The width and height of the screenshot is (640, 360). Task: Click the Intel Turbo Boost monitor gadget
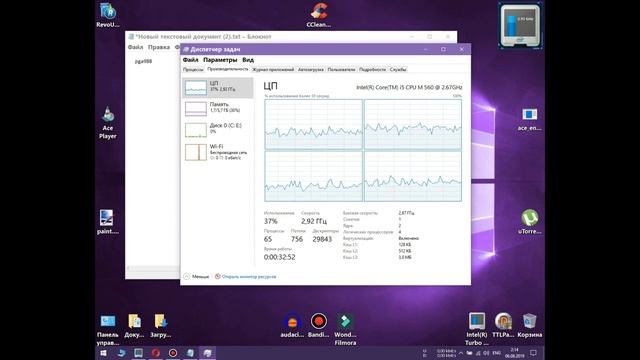(520, 26)
